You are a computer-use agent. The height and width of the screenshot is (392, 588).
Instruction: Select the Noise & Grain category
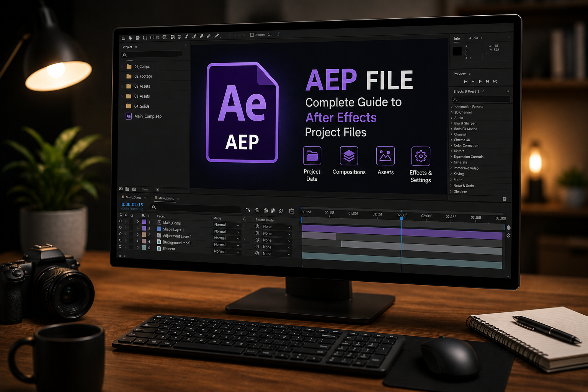coord(464,186)
